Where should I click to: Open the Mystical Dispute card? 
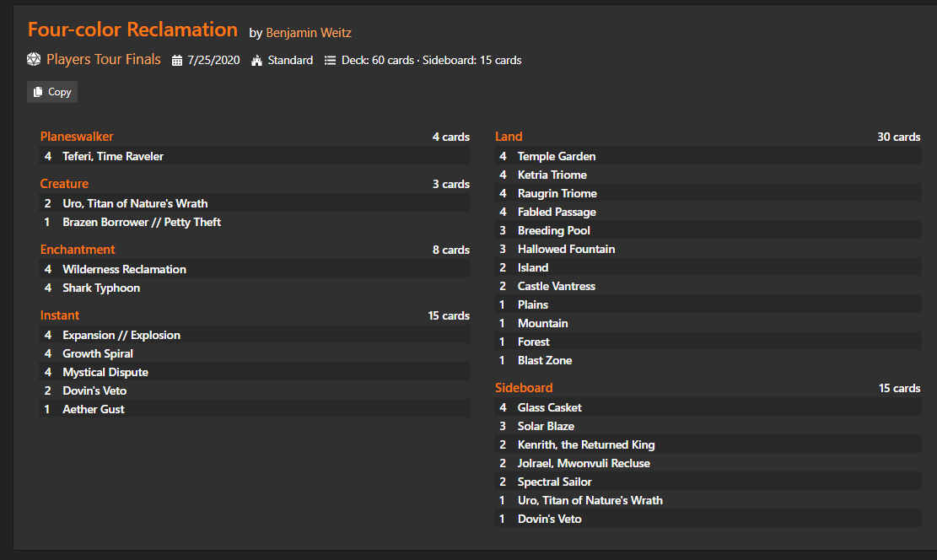pyautogui.click(x=105, y=372)
